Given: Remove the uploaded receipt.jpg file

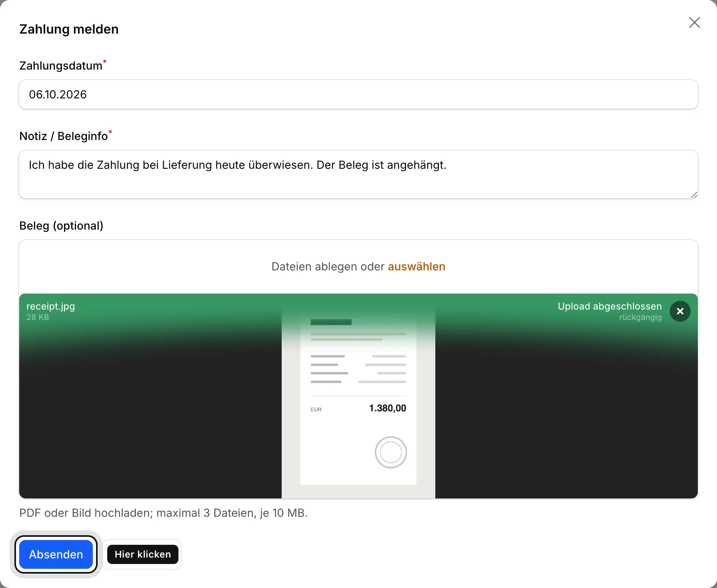Looking at the screenshot, I should coord(680,311).
